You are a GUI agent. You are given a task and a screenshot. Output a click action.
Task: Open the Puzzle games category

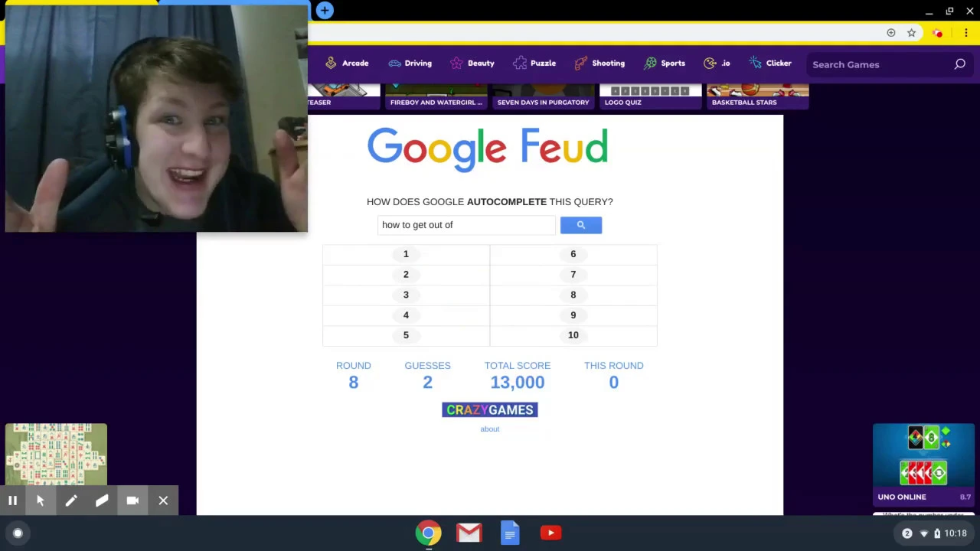click(x=534, y=64)
